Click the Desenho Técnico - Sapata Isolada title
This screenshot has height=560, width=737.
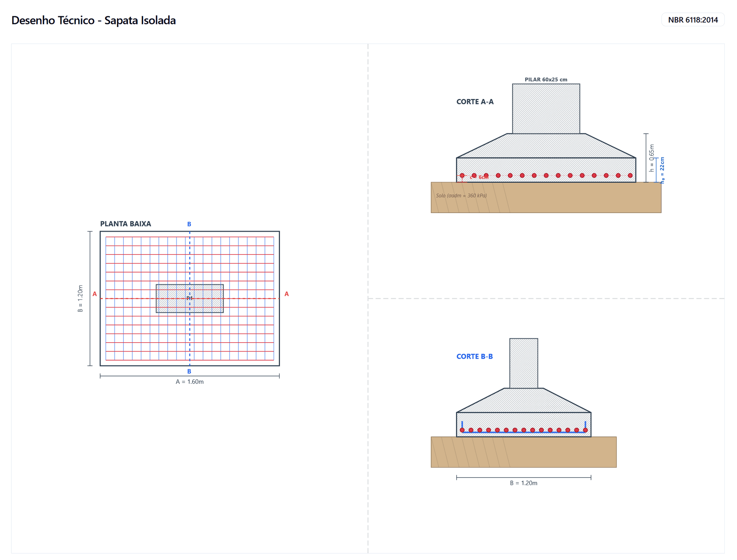pyautogui.click(x=94, y=20)
